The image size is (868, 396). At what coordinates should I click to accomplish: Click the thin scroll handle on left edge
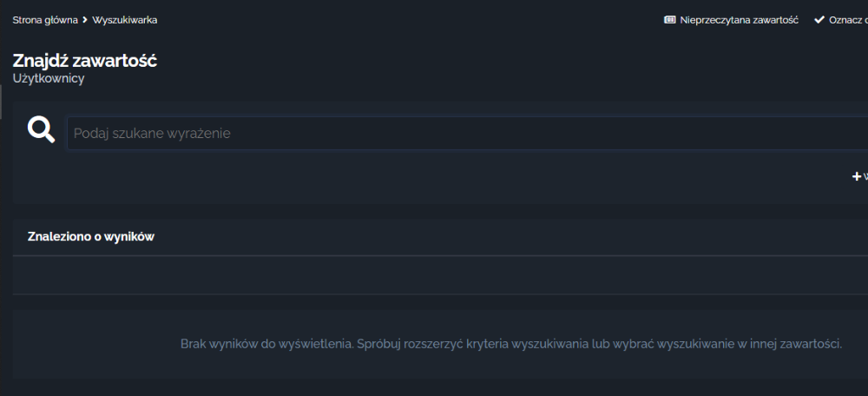[x=1, y=102]
